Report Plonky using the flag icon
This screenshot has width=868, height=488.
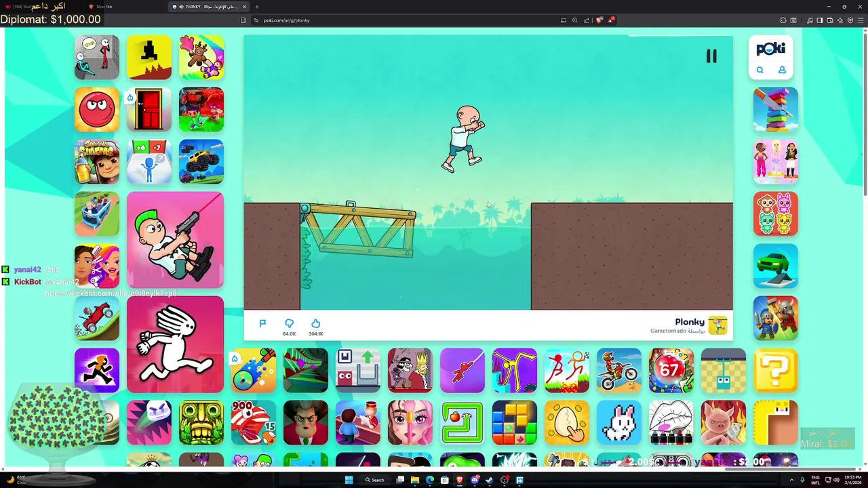(x=263, y=323)
